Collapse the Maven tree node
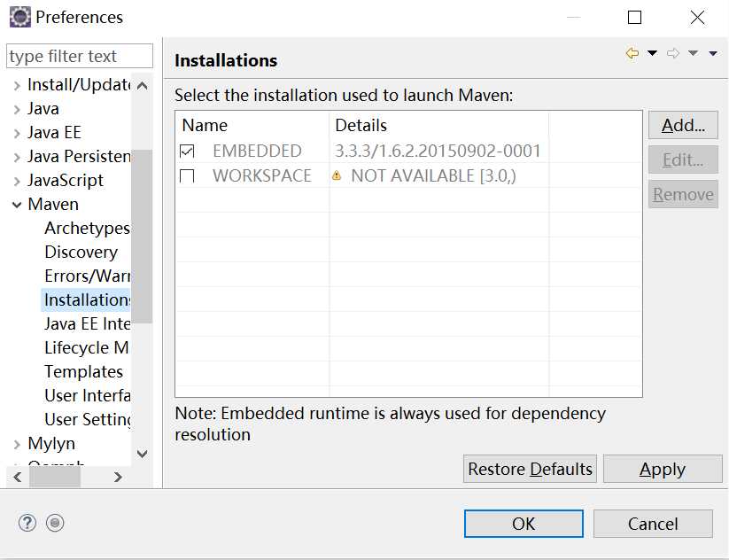 17,205
